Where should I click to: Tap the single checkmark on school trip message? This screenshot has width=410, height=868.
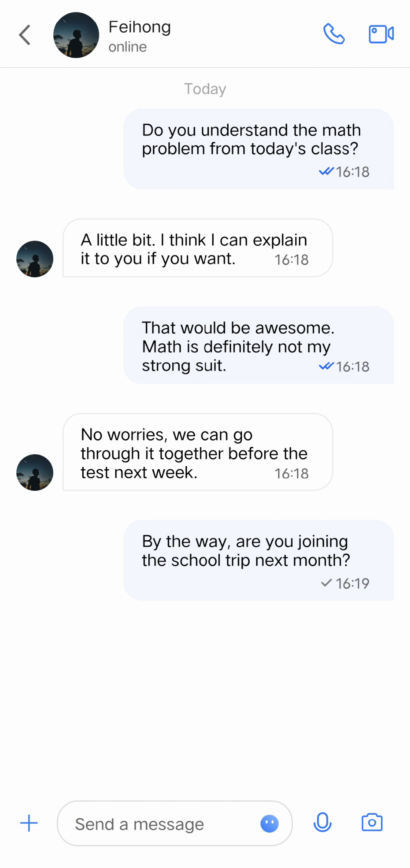[x=326, y=583]
